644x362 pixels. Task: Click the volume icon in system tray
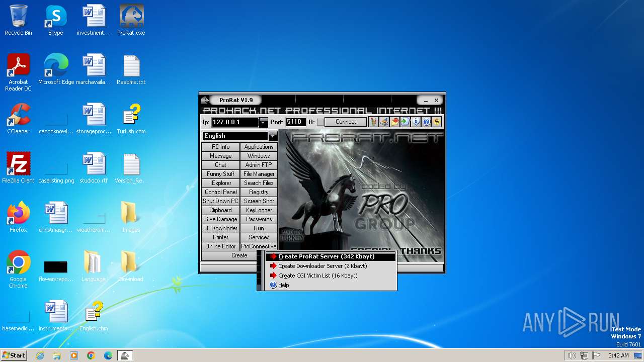tap(572, 355)
